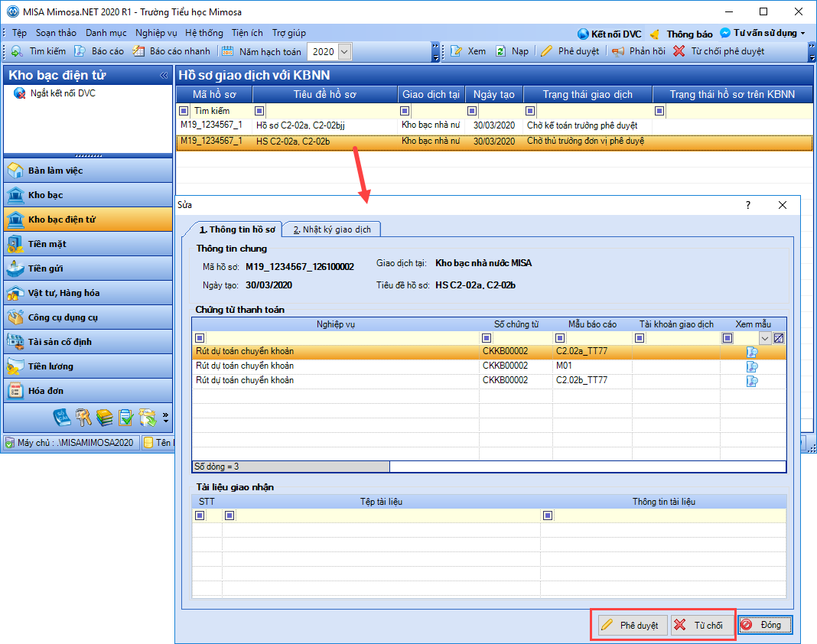Toggle filter operator for Mẫu báo cáo column
The image size is (817, 644).
click(x=560, y=338)
